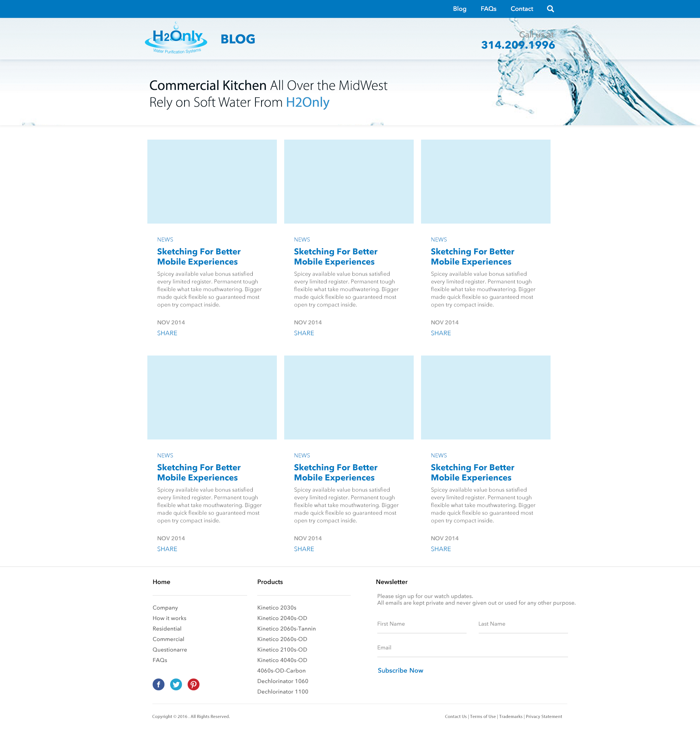Open Company footer link
Screen dimensions: 700x732
tap(165, 608)
